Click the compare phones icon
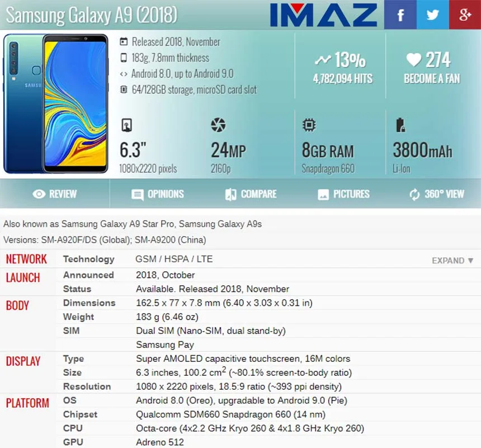Screen dimensions: 481x448 pyautogui.click(x=230, y=194)
